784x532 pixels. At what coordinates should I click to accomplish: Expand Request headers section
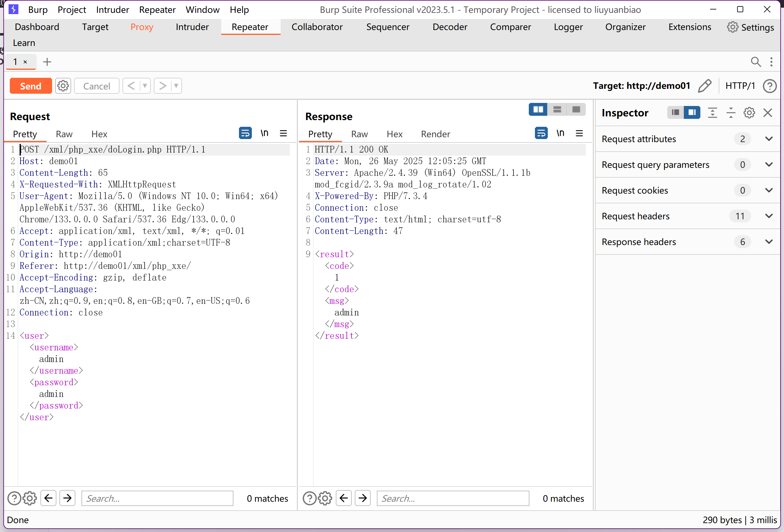[769, 216]
